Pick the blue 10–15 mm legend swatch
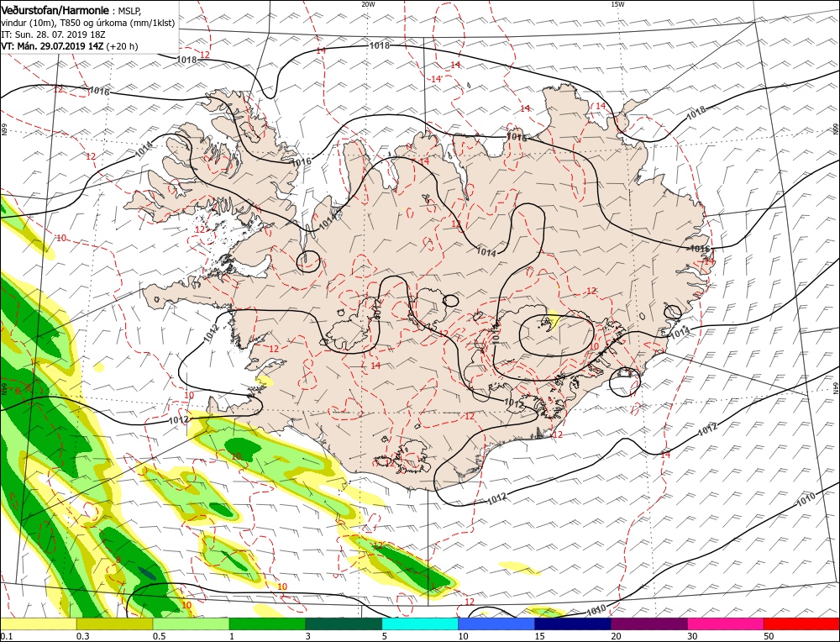The image size is (840, 642). pos(496,624)
